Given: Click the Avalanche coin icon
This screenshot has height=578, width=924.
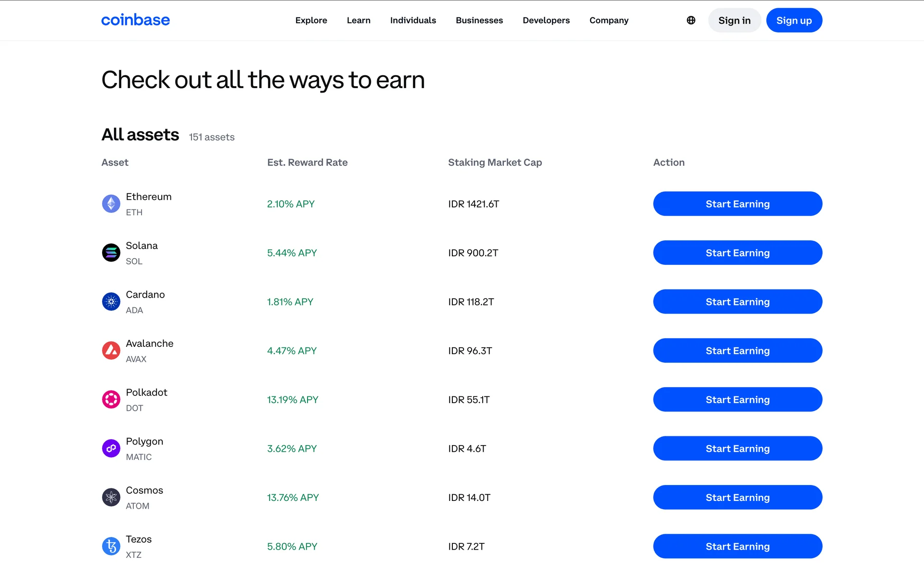Looking at the screenshot, I should (x=111, y=351).
